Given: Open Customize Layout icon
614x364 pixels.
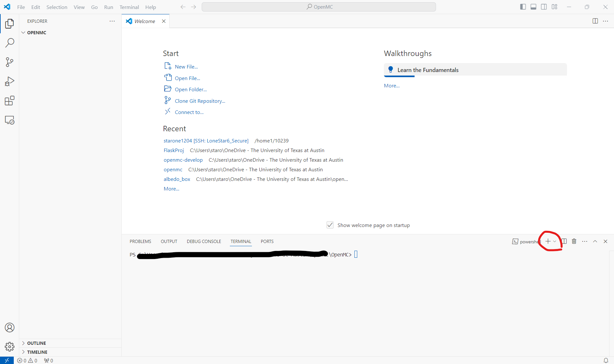Looking at the screenshot, I should click(554, 7).
